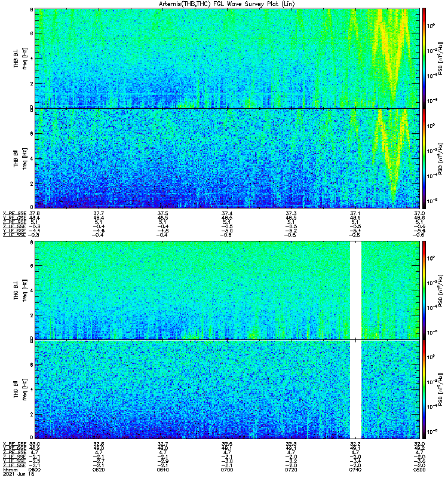Click the THC position value 32.5
Screen dimensions: 448x478
227,444
